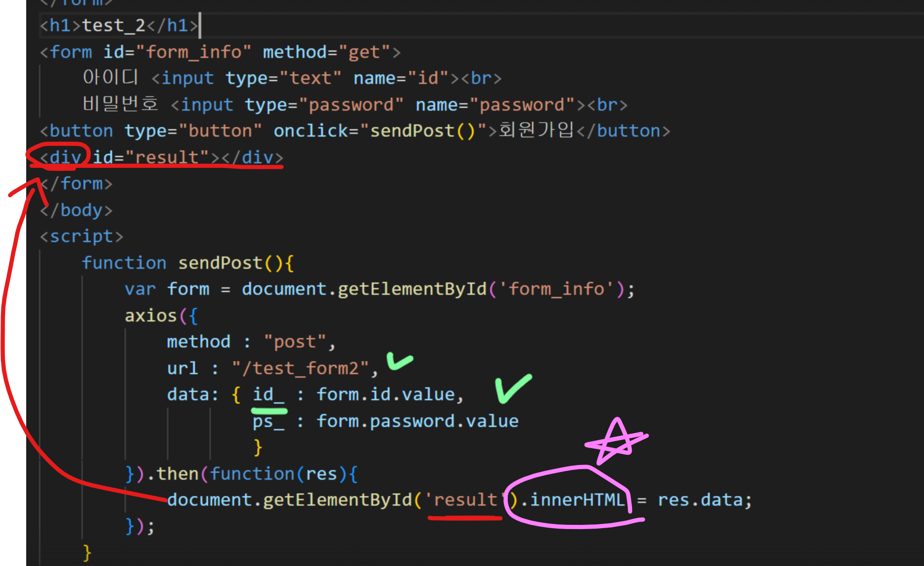Click the closing </form> tag
This screenshot has height=566, width=924.
click(x=76, y=183)
